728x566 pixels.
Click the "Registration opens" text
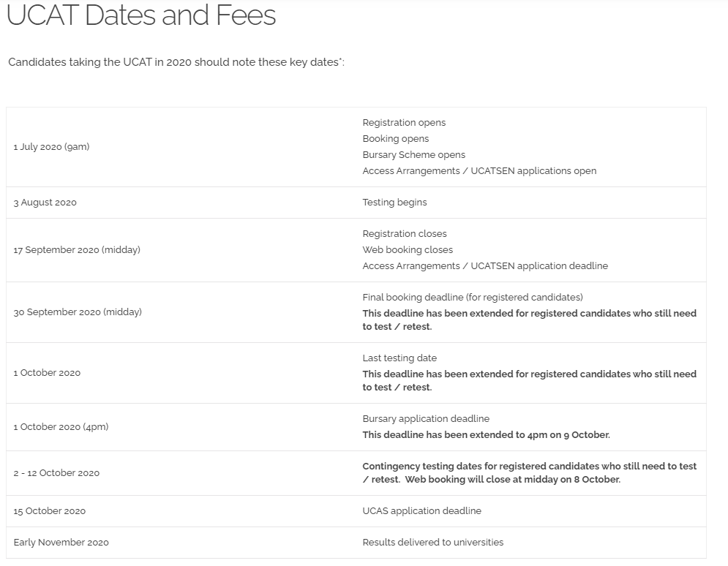(x=404, y=123)
